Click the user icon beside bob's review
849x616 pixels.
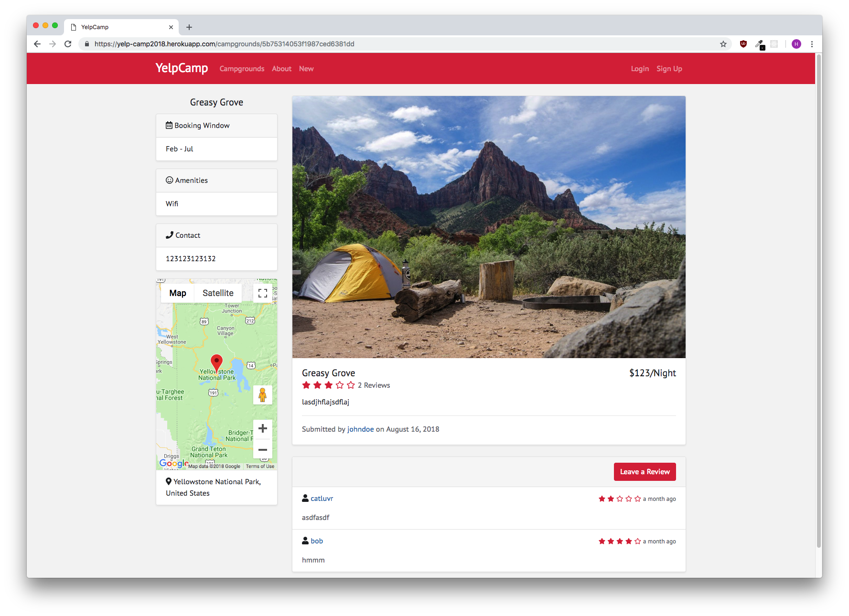(305, 540)
